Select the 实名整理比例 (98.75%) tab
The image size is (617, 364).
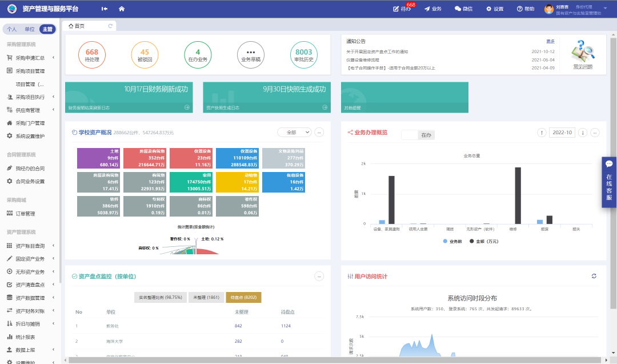[161, 298]
